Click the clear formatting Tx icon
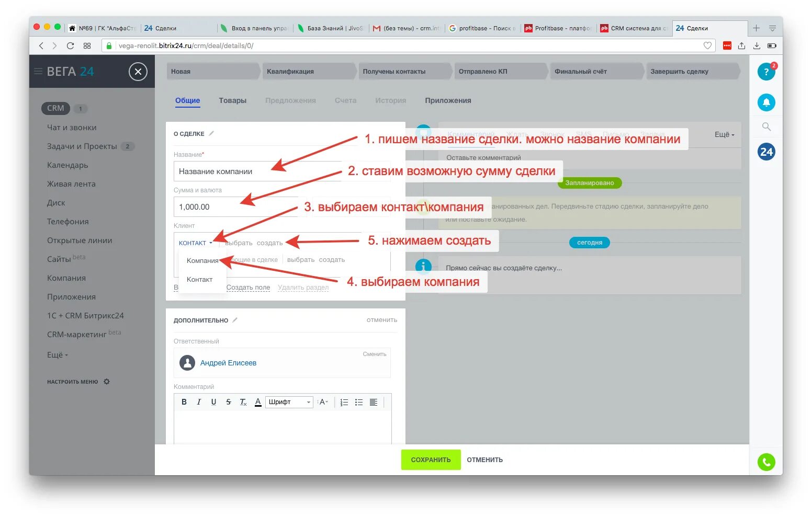Viewport: 812px width, 517px height. 243,402
